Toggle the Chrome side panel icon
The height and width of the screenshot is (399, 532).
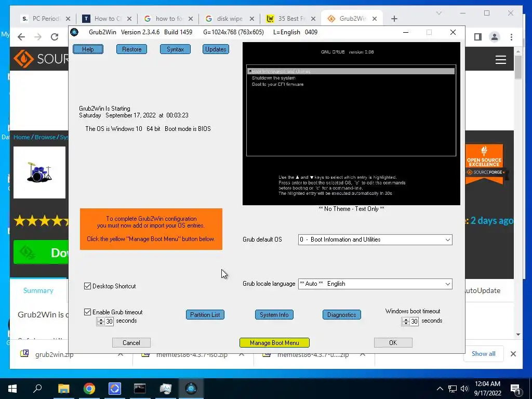click(x=478, y=37)
